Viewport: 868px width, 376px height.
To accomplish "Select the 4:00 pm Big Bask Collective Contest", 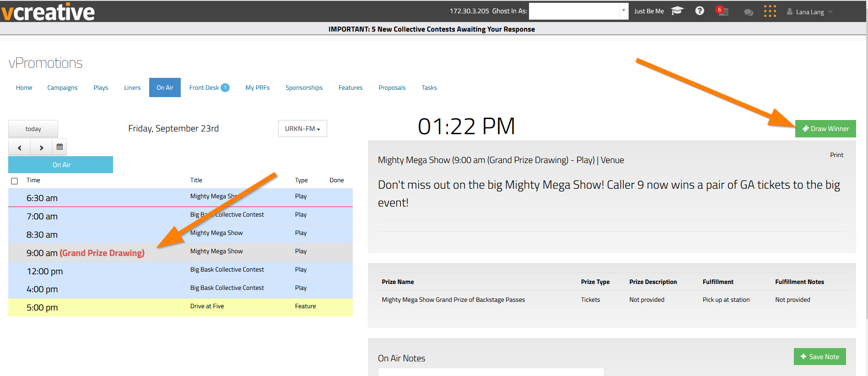I will click(180, 289).
